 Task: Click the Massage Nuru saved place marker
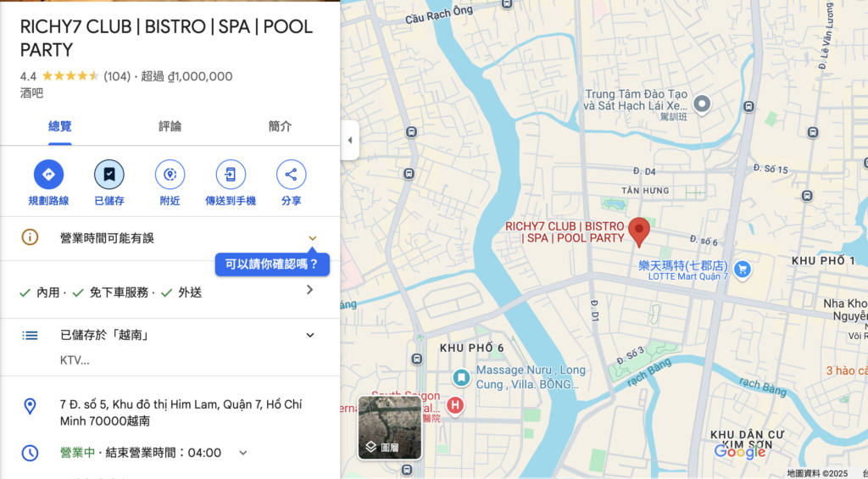460,377
